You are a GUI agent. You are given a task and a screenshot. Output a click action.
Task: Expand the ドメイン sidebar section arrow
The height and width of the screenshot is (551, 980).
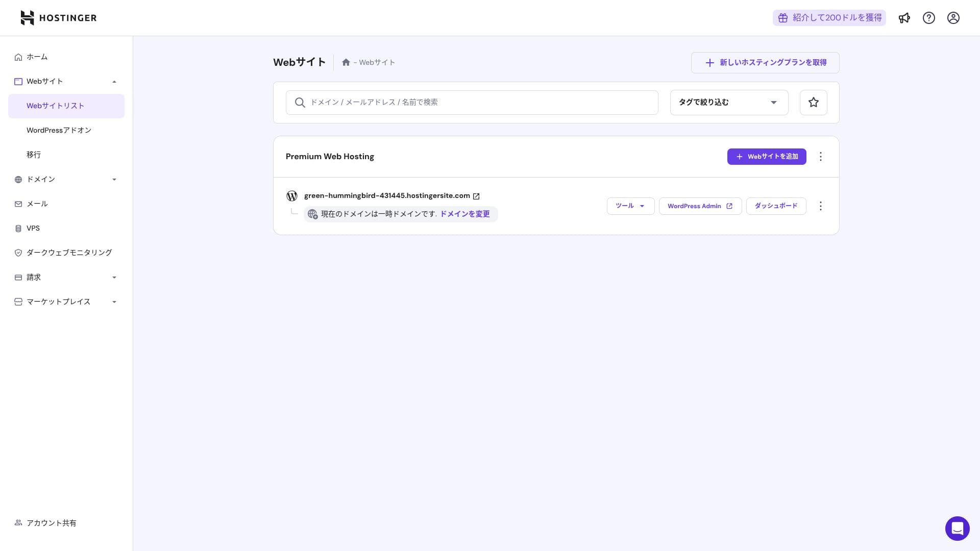(114, 180)
